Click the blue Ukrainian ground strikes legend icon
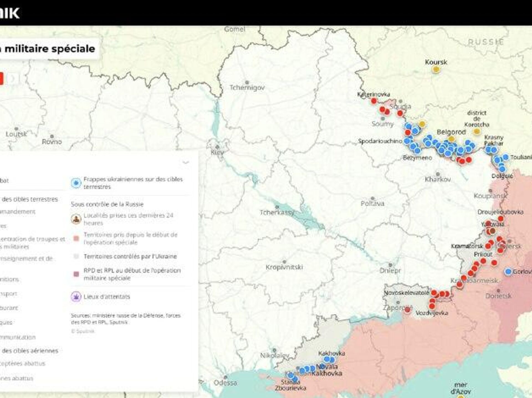 (x=76, y=183)
